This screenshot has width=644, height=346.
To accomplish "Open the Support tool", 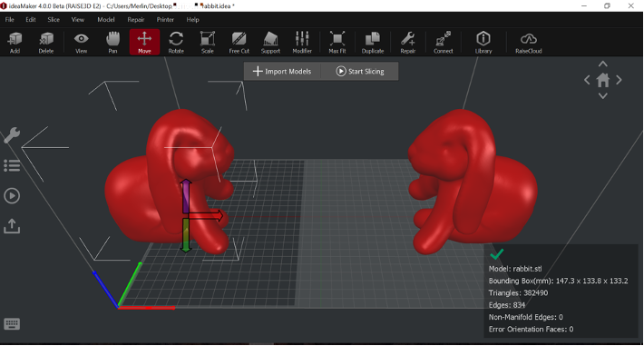I will [270, 43].
